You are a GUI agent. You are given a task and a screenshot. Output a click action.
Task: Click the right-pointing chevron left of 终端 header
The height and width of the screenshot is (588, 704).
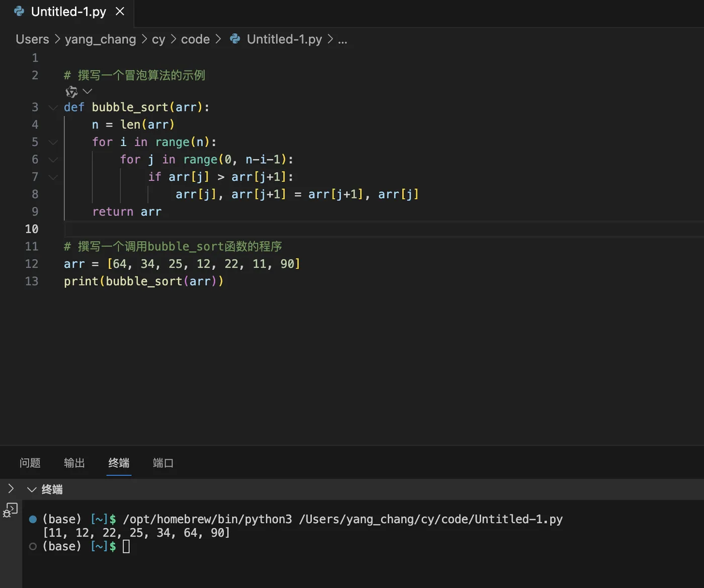click(11, 488)
